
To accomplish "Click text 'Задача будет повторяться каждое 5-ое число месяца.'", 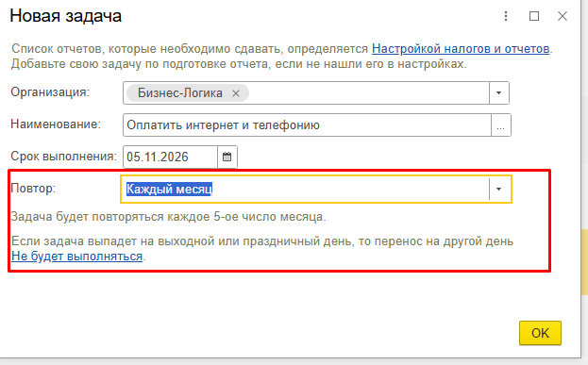I will [x=168, y=217].
